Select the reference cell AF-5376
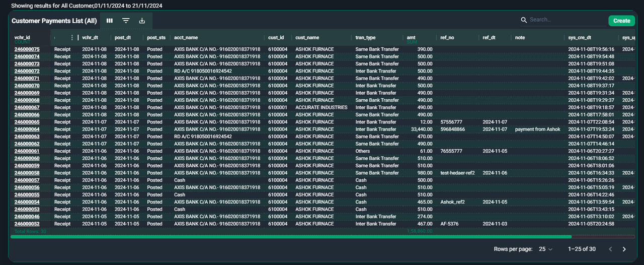This screenshot has width=644, height=265. pyautogui.click(x=449, y=224)
